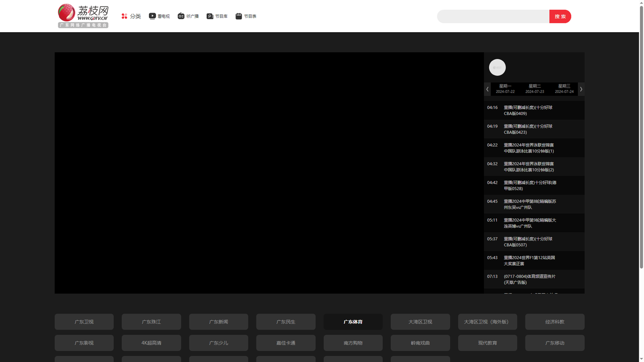Click the red 分类 category icon

124,16
